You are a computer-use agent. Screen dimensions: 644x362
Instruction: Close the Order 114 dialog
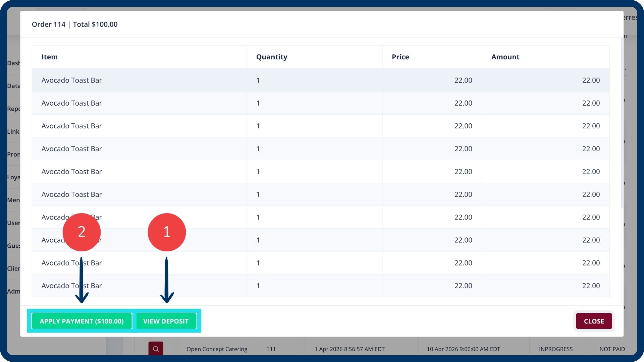pyautogui.click(x=594, y=321)
